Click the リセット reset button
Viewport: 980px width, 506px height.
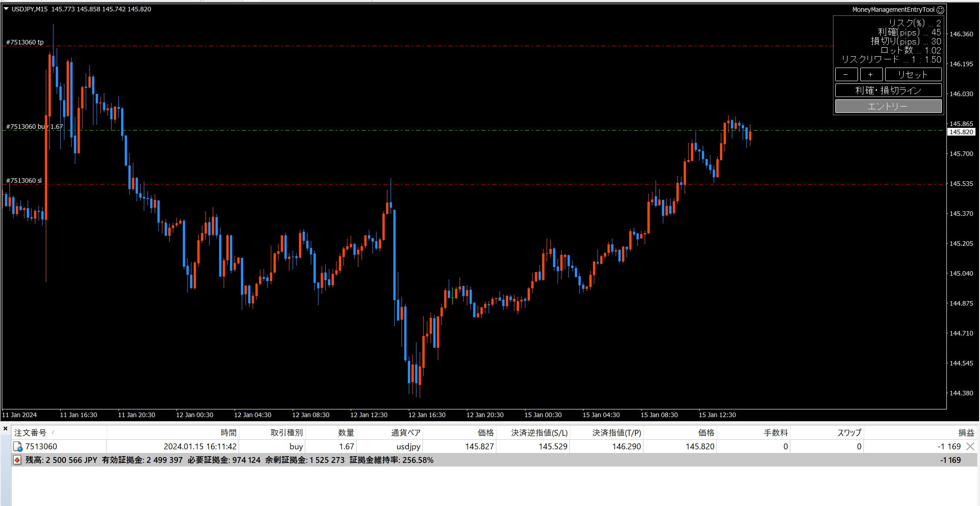[x=913, y=75]
